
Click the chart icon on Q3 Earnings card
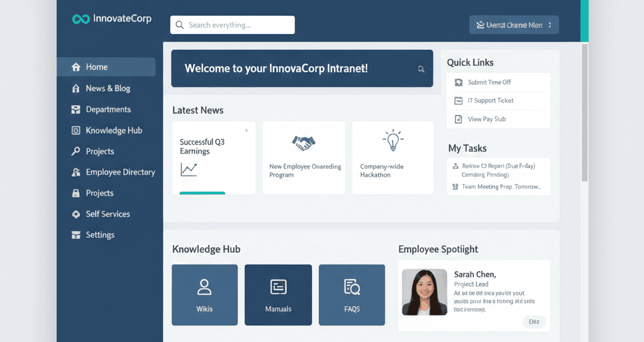[189, 169]
